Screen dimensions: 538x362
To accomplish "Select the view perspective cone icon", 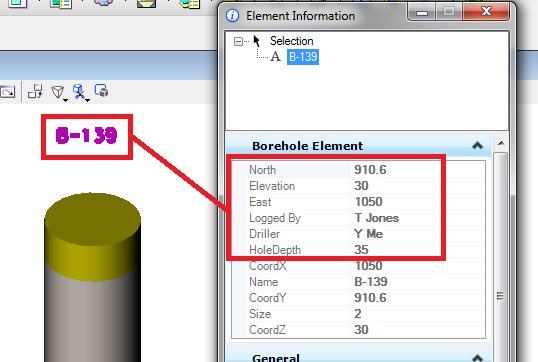I will coord(57,92).
